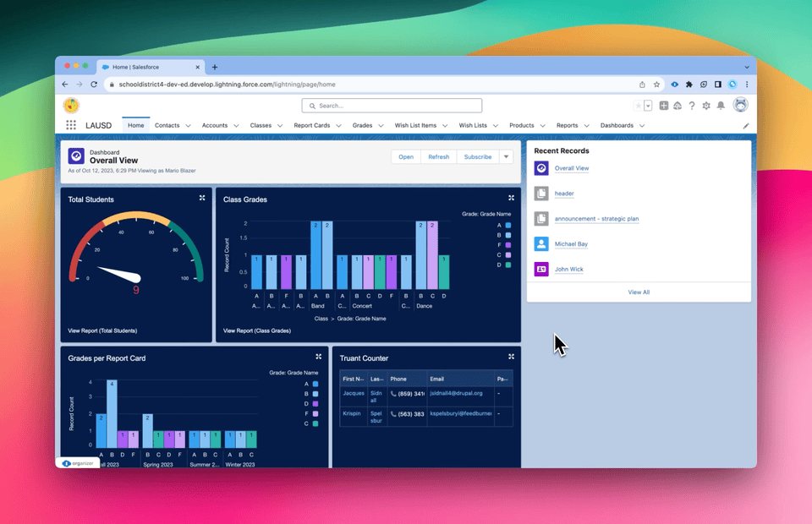
Task: Click the Open dashboard button
Action: (406, 156)
